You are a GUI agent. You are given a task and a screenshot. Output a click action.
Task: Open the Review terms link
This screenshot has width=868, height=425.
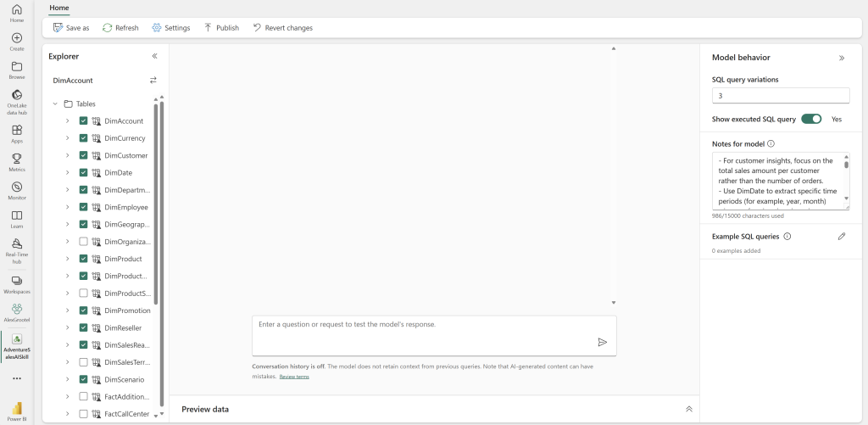click(294, 377)
